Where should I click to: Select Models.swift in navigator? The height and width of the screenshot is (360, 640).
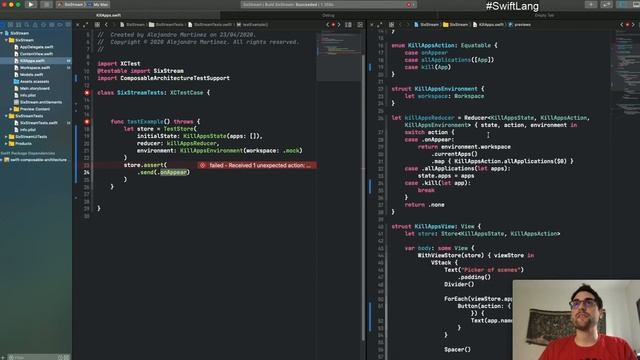(x=31, y=75)
